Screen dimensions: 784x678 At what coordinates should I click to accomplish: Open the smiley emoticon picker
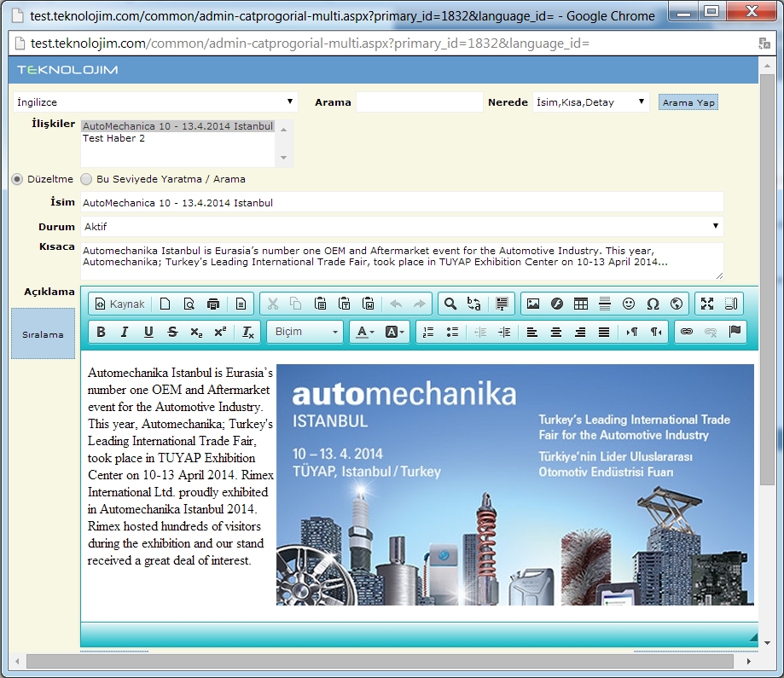pyautogui.click(x=629, y=304)
